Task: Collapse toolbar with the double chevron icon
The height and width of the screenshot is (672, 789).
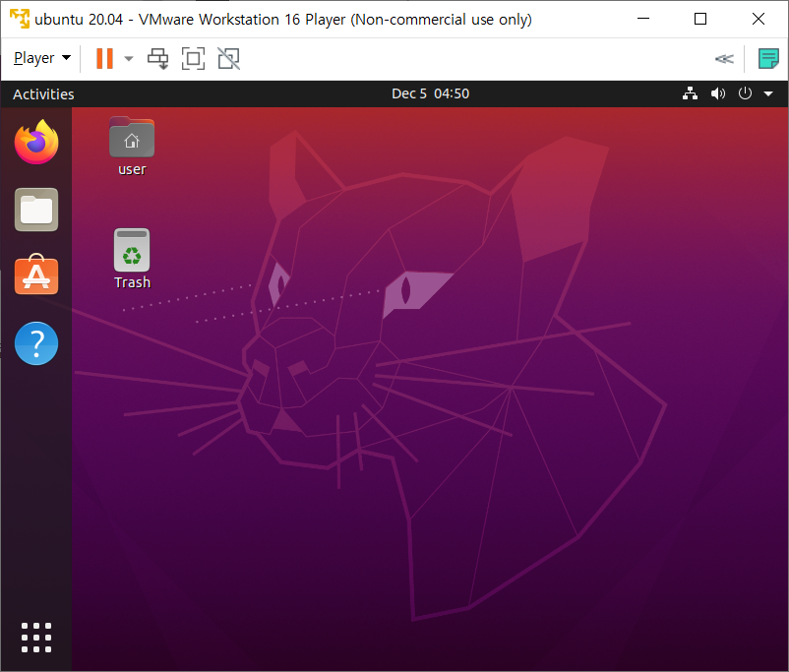Action: (724, 59)
